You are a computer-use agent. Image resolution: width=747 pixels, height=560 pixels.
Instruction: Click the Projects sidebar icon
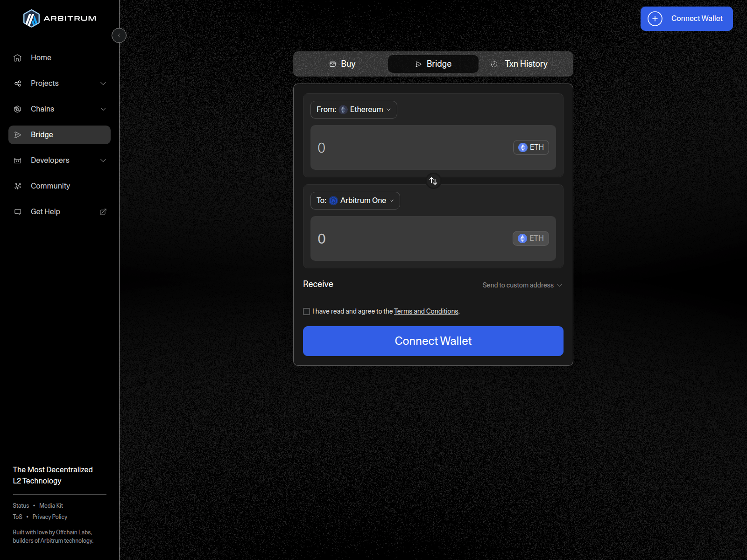(18, 84)
